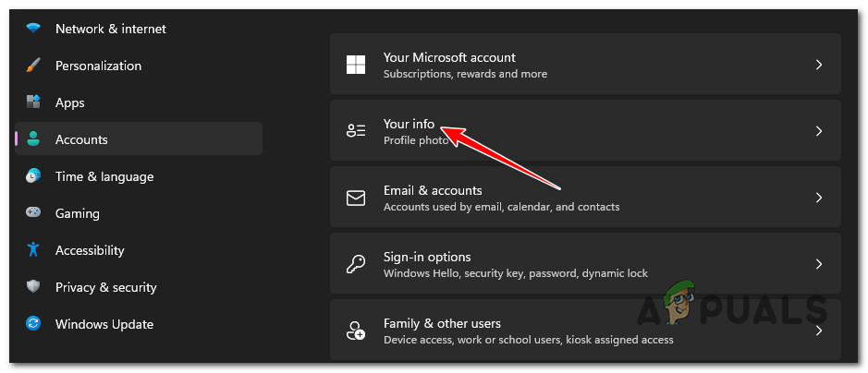Click the Sign-in options key icon
The height and width of the screenshot is (373, 868).
(356, 264)
